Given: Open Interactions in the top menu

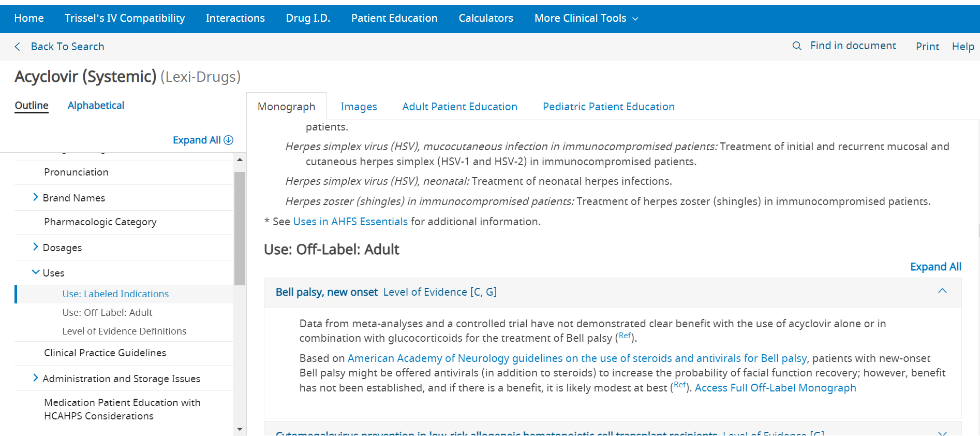Looking at the screenshot, I should (x=235, y=18).
